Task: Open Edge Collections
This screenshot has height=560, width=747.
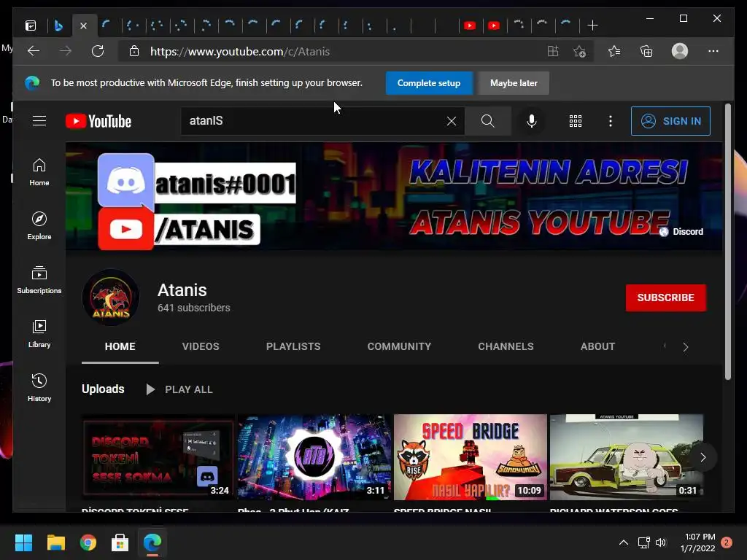Action: (646, 51)
